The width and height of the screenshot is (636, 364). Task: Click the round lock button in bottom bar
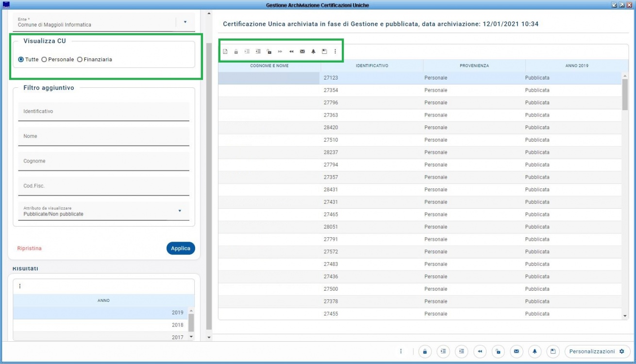[x=425, y=351]
